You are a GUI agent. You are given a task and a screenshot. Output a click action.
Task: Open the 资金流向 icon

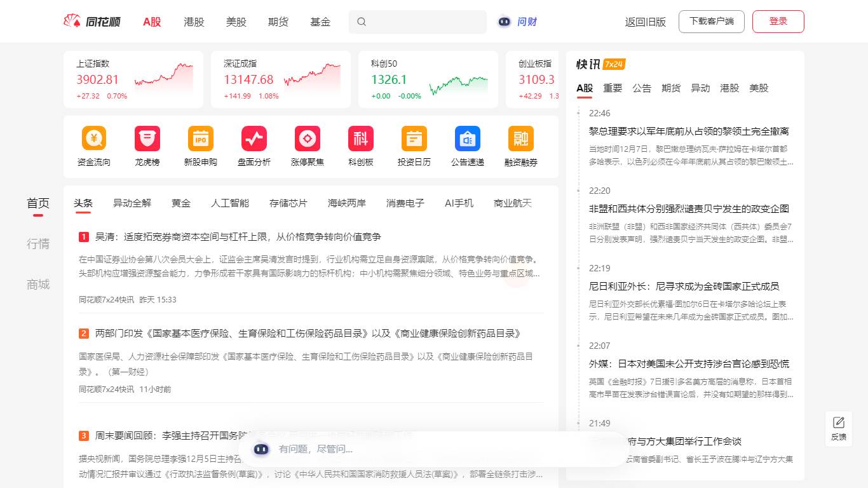[94, 139]
